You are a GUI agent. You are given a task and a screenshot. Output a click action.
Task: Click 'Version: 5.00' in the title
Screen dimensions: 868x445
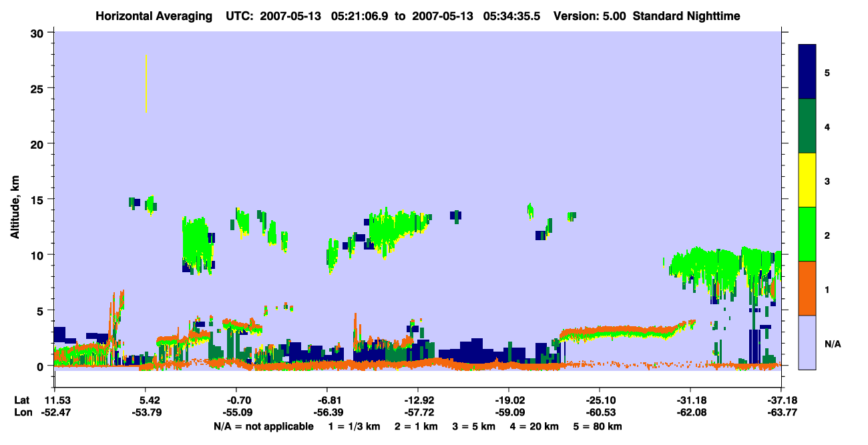(588, 15)
